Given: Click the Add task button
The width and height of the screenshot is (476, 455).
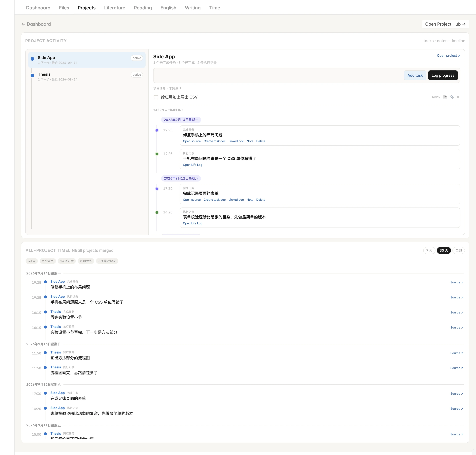Looking at the screenshot, I should tap(415, 75).
